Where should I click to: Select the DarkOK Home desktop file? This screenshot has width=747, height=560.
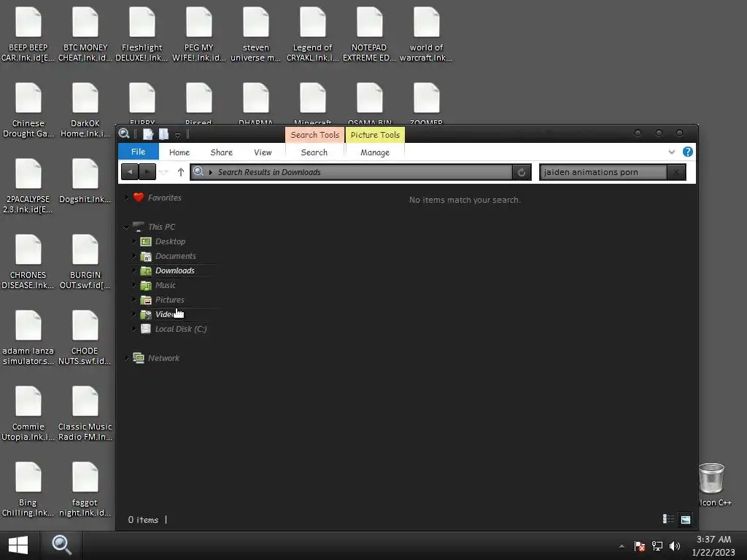[85, 111]
